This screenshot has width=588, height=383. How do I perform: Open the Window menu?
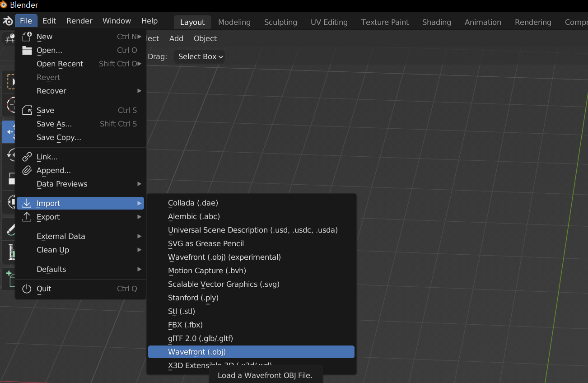pos(117,21)
